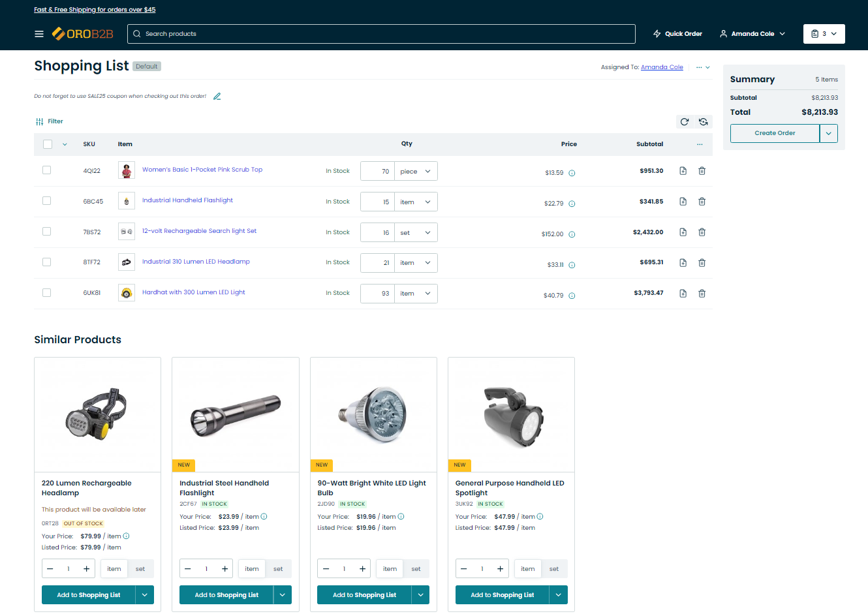Screen dimensions: 868x616
Task: Click the Create Order button
Action: point(775,133)
